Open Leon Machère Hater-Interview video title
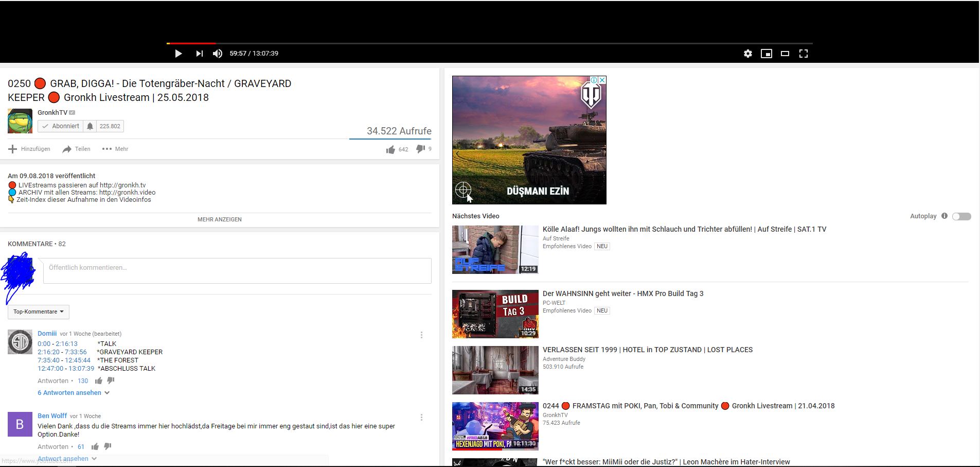 pyautogui.click(x=666, y=462)
